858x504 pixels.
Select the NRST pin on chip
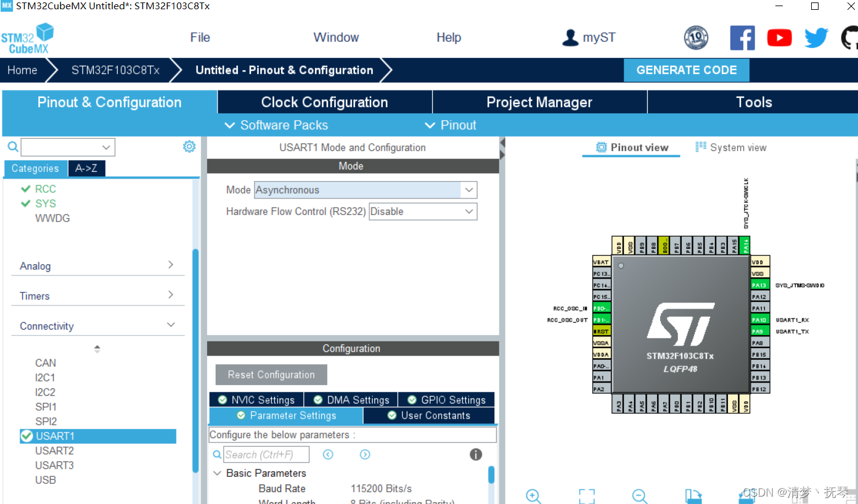602,331
